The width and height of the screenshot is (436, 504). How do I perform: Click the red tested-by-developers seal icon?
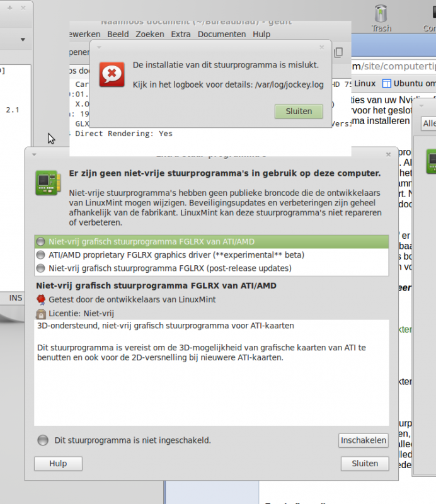pos(41,300)
